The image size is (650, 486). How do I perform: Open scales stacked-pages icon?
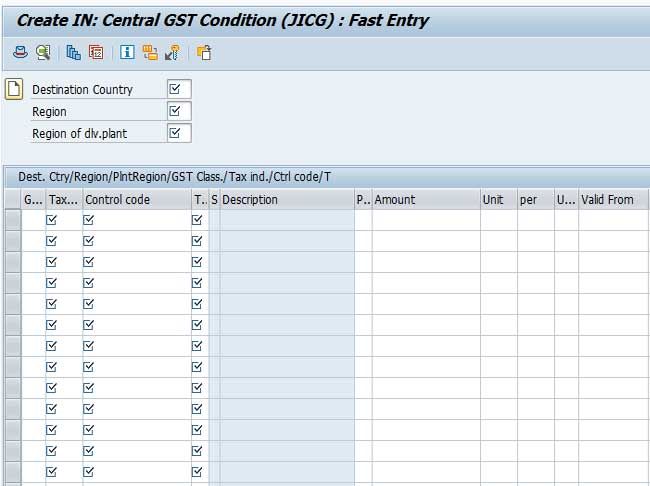pyautogui.click(x=73, y=53)
